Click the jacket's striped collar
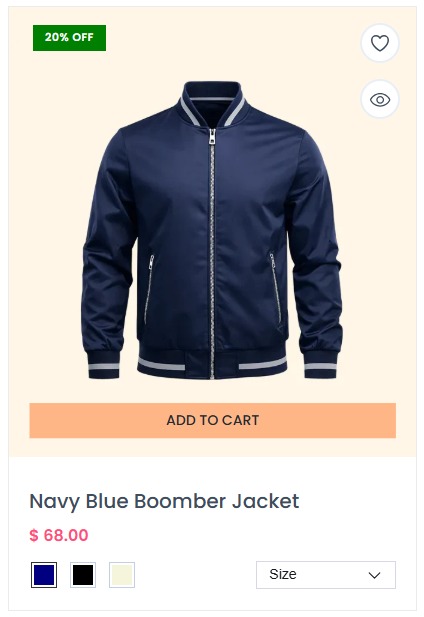Screen dimensions: 424x617 point(212,103)
